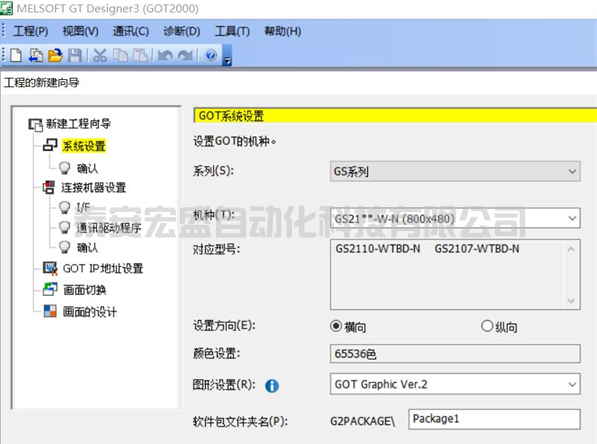
Task: Open the 工程(P) menu
Action: pos(30,31)
